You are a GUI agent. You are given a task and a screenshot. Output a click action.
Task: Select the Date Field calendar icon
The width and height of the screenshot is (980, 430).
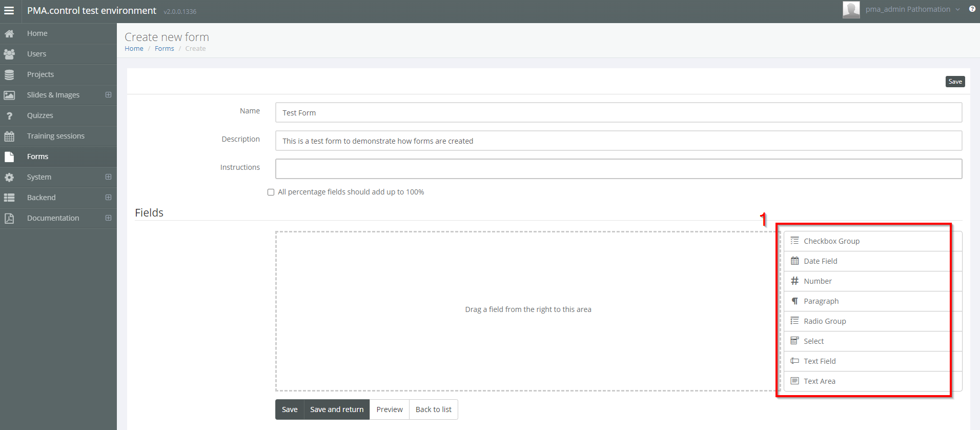tap(794, 261)
